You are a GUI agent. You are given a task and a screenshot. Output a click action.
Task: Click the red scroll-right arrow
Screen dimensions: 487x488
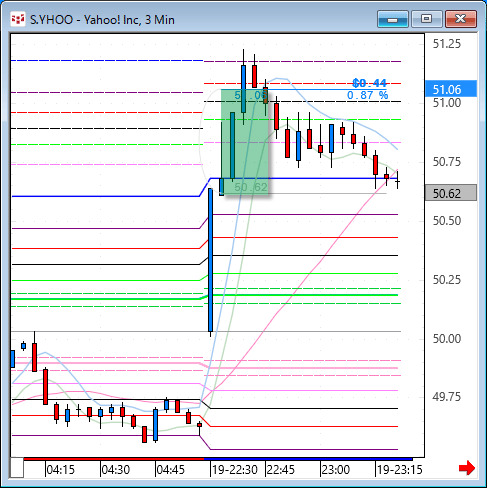click(467, 468)
